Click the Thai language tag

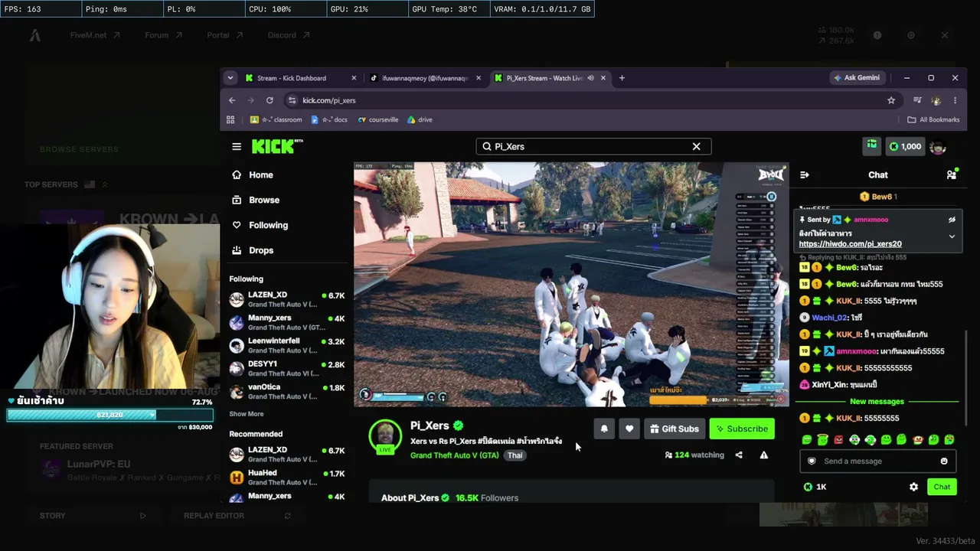pyautogui.click(x=514, y=455)
